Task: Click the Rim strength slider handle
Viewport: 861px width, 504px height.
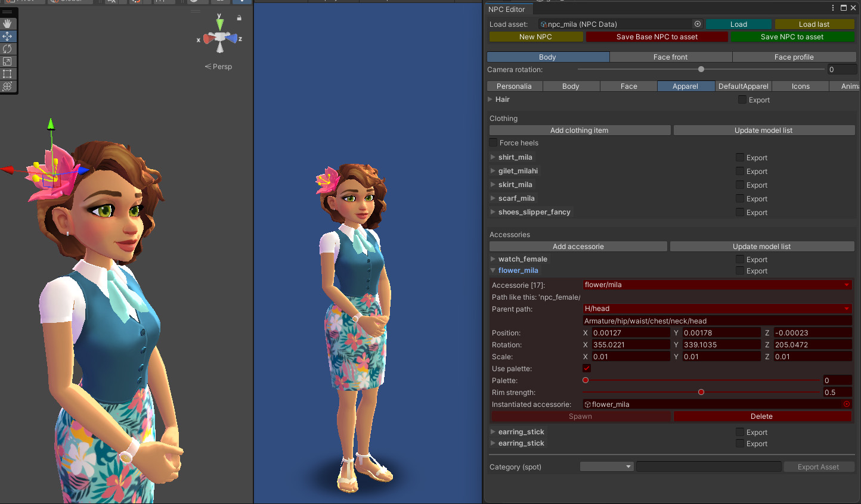Action: (x=701, y=393)
